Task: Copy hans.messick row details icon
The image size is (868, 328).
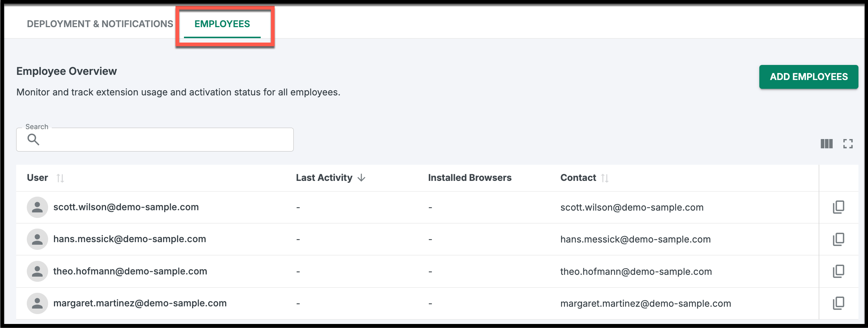Action: pos(838,239)
